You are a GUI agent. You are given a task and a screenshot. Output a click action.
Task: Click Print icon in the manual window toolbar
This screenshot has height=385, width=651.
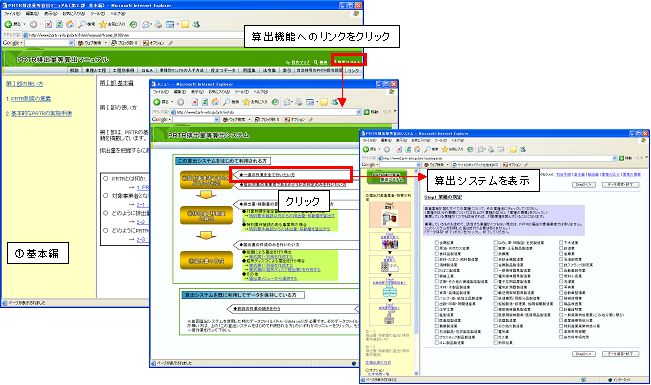point(158,25)
